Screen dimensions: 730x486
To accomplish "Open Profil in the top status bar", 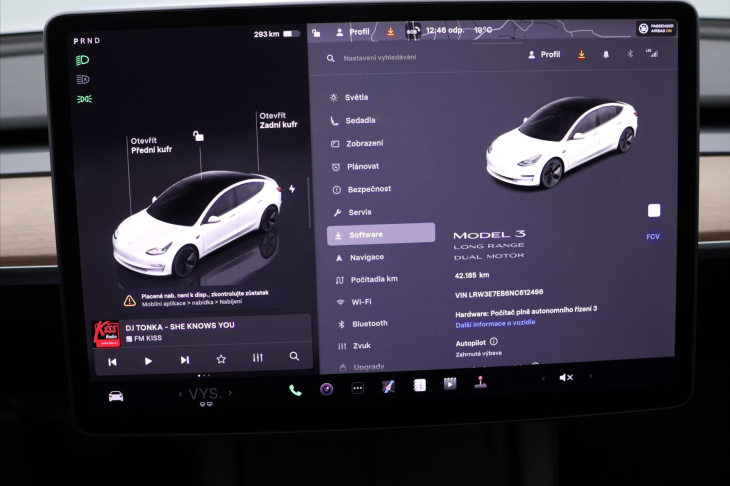I will pyautogui.click(x=353, y=32).
